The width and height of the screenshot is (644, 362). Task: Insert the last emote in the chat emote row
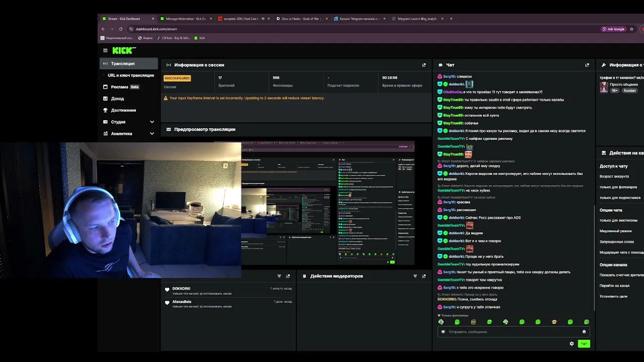[x=587, y=322]
